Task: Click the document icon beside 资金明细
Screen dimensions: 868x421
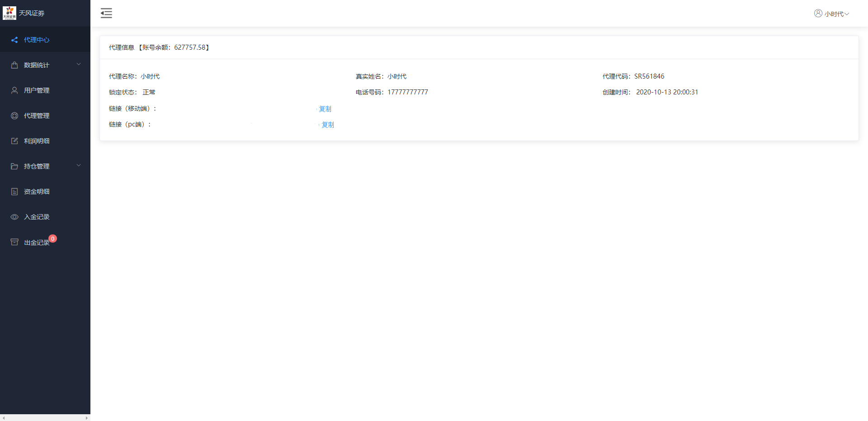Action: click(x=14, y=192)
